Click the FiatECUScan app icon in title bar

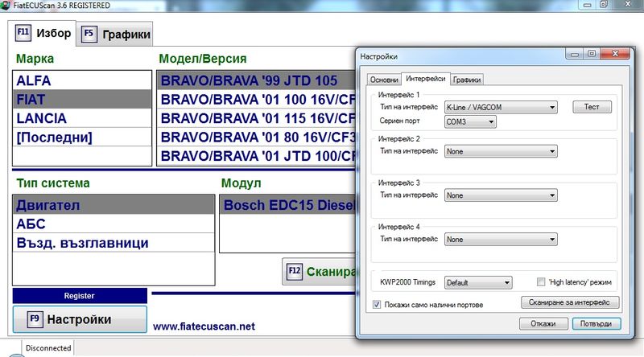pyautogui.click(x=6, y=6)
